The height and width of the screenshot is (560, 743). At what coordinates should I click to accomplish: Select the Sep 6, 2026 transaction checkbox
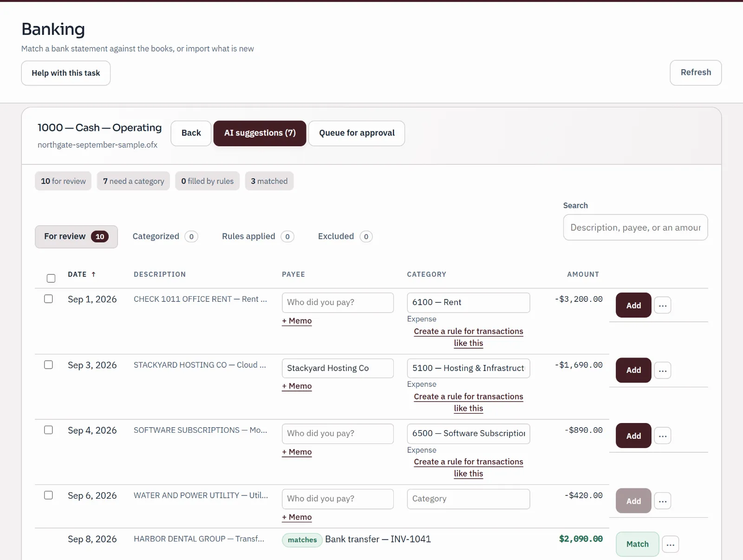click(x=48, y=495)
